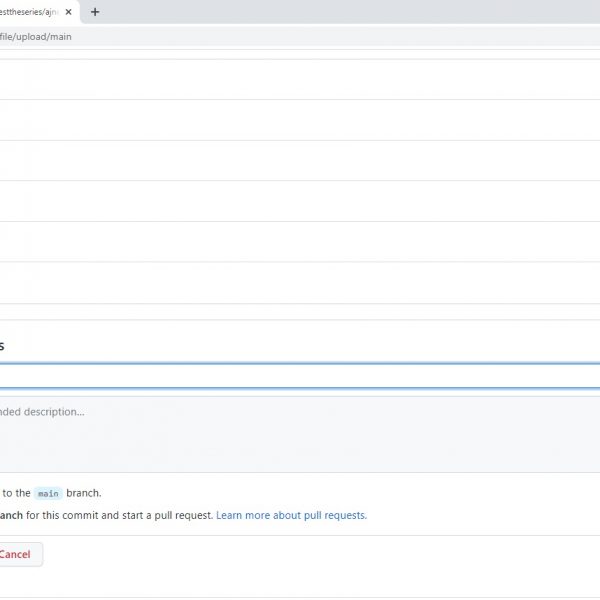Select the fifth uploaded file row
Image resolution: width=600 pixels, height=600 pixels.
[300, 242]
